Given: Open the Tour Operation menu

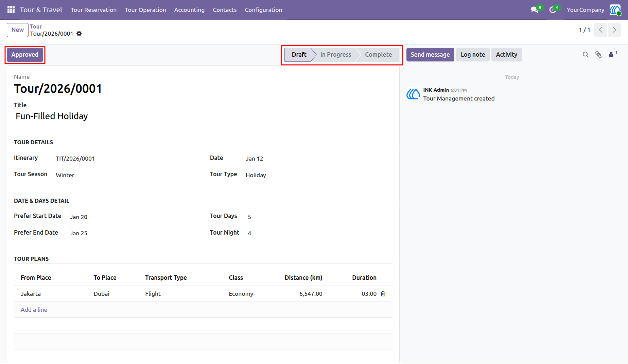Looking at the screenshot, I should tap(145, 10).
